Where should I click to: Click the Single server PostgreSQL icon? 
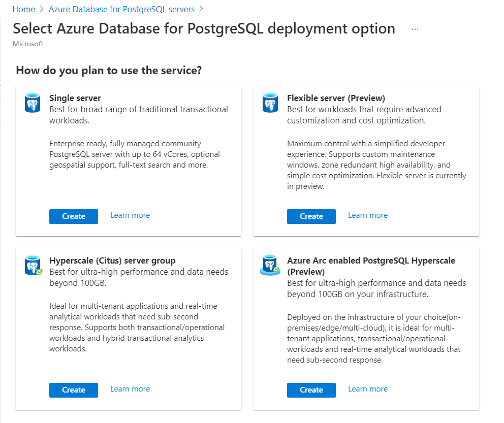tap(33, 103)
